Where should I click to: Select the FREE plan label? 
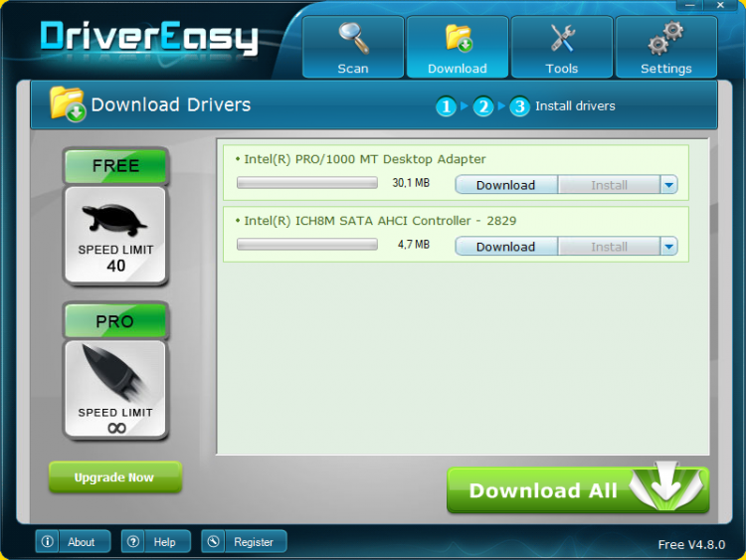point(115,166)
